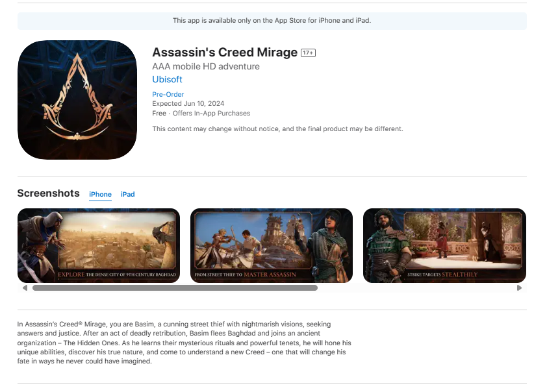Click the left scroll arrow under screenshots
This screenshot has height=392, width=534.
pos(25,288)
